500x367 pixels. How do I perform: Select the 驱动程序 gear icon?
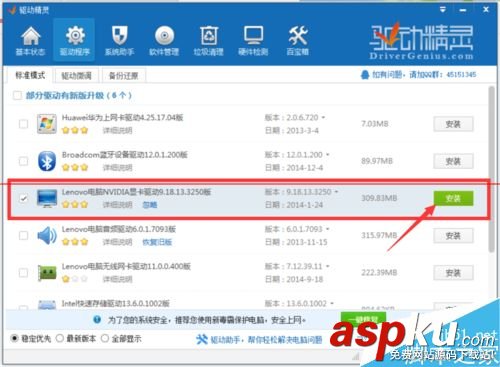[x=75, y=35]
